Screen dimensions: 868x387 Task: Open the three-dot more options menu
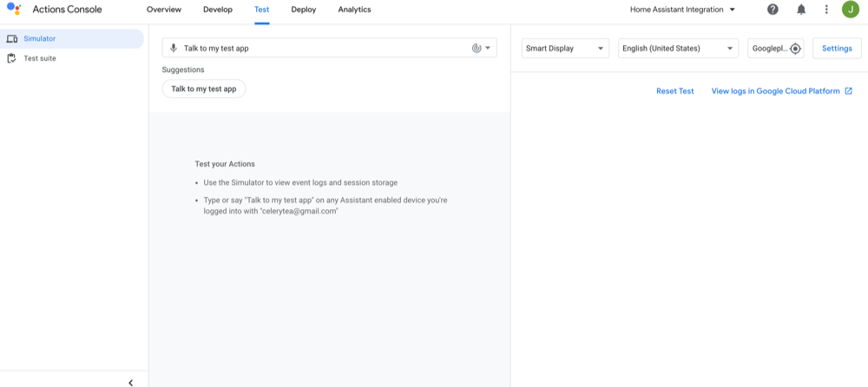826,10
